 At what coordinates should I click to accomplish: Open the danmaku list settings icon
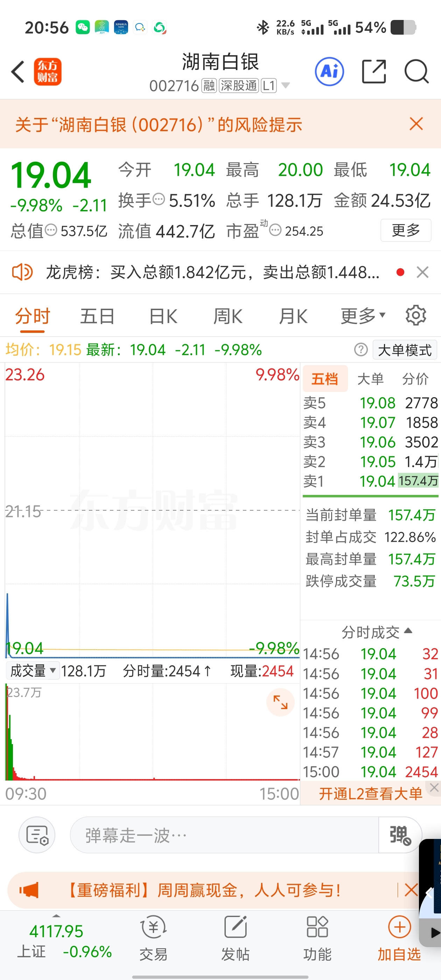[37, 835]
